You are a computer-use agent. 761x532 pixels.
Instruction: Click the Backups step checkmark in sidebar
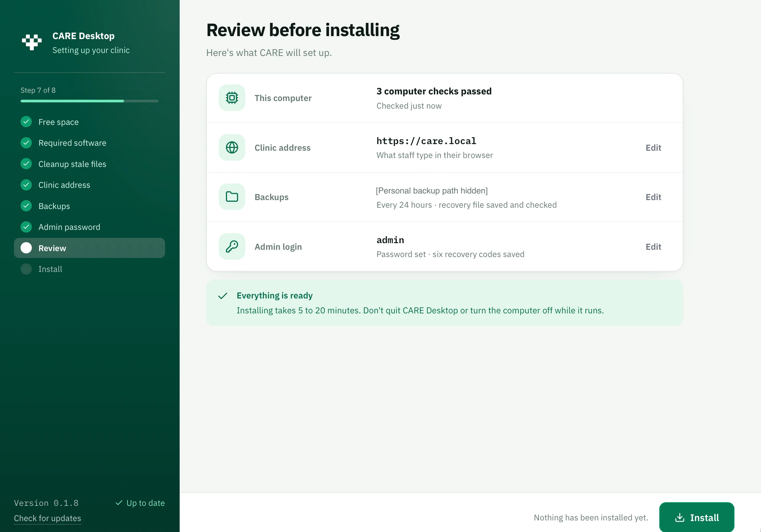coord(26,206)
